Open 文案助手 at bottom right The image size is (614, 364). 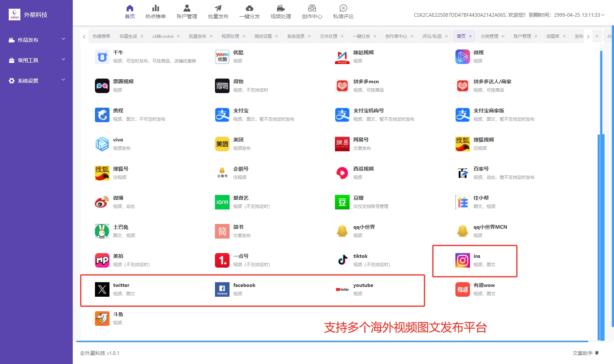[582, 352]
